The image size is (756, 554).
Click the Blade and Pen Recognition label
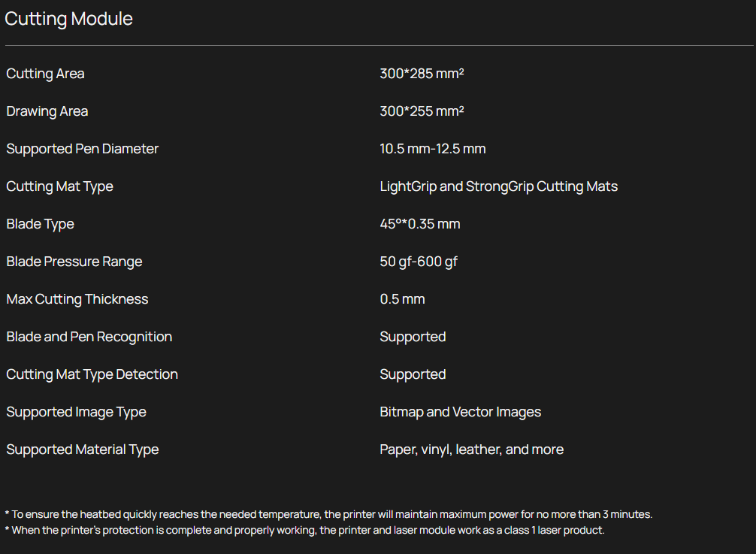click(89, 337)
